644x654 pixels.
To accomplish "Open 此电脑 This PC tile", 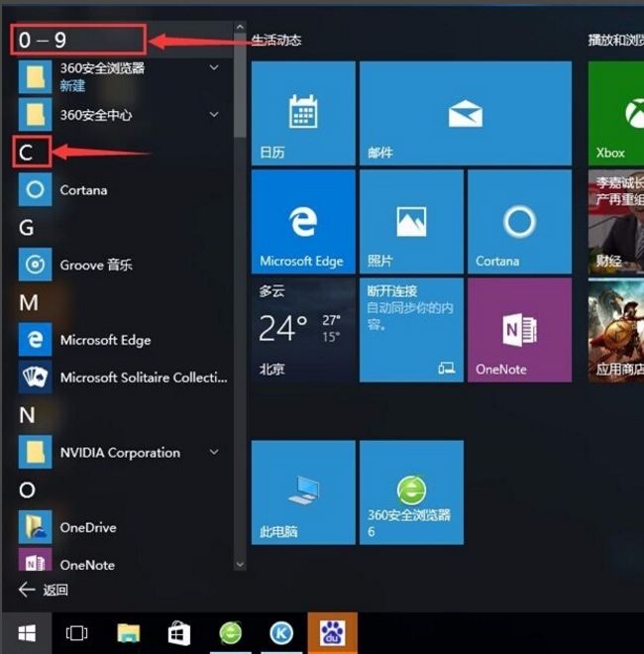I will 302,492.
